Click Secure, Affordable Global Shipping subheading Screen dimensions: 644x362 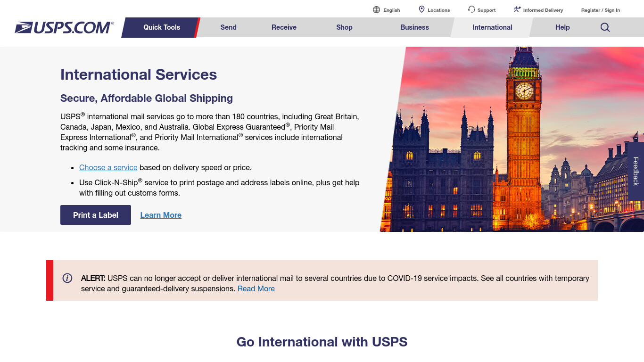click(147, 98)
